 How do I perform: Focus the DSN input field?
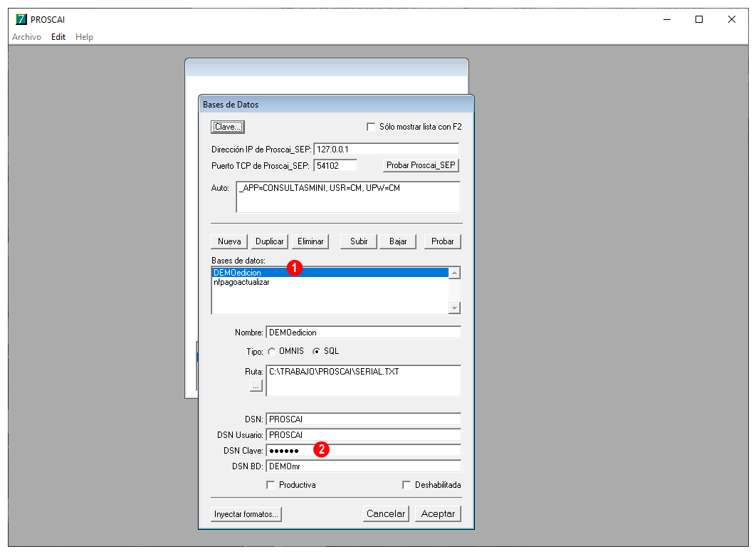point(364,419)
